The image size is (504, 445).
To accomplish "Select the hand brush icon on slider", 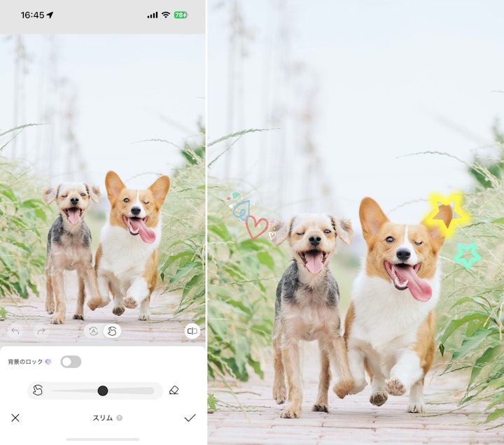I will 38,390.
